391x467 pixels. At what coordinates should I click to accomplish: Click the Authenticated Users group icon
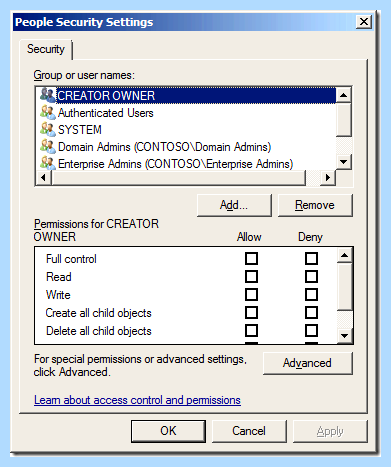coord(48,113)
